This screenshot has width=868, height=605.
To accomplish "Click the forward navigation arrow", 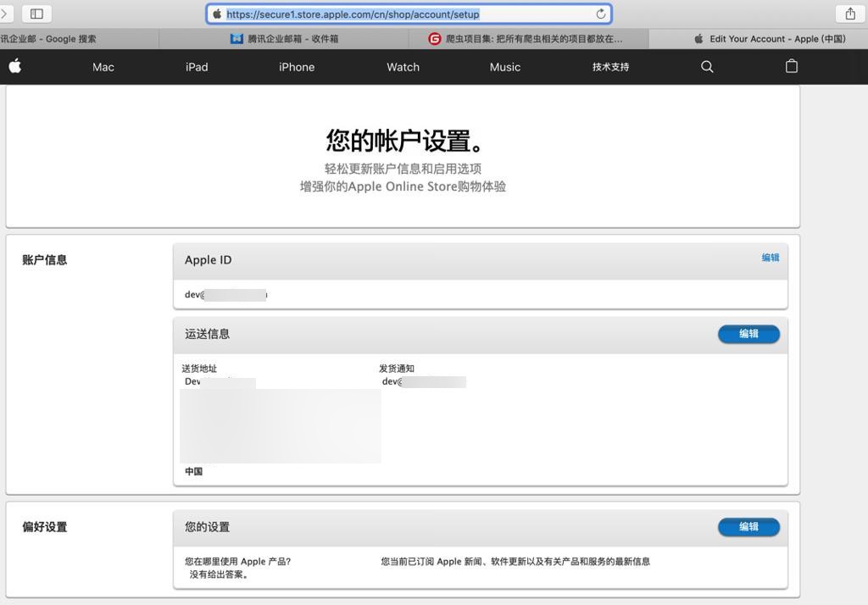I will click(x=3, y=14).
